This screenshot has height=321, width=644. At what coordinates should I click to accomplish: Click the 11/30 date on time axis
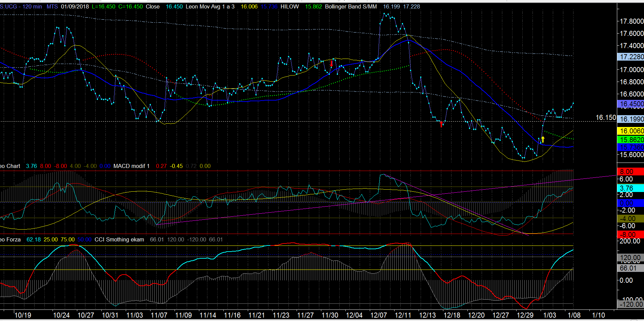tap(330, 315)
